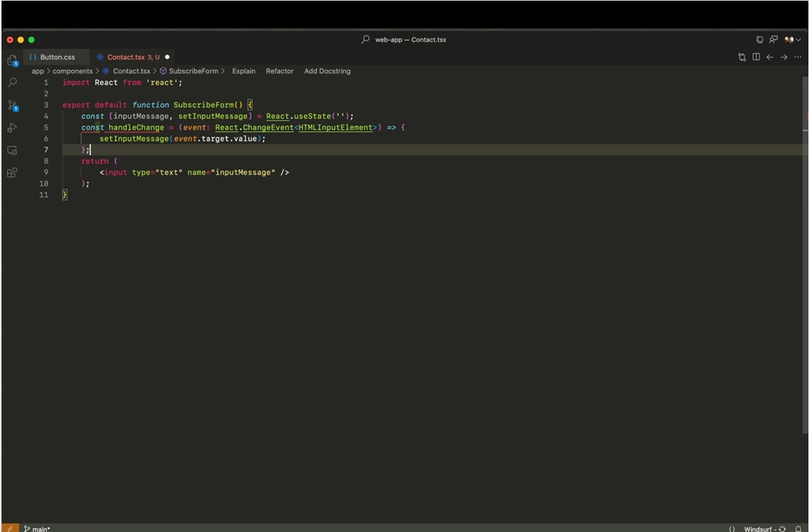The height and width of the screenshot is (532, 810).
Task: Expand the user profile avatar dropdown
Action: [792, 40]
